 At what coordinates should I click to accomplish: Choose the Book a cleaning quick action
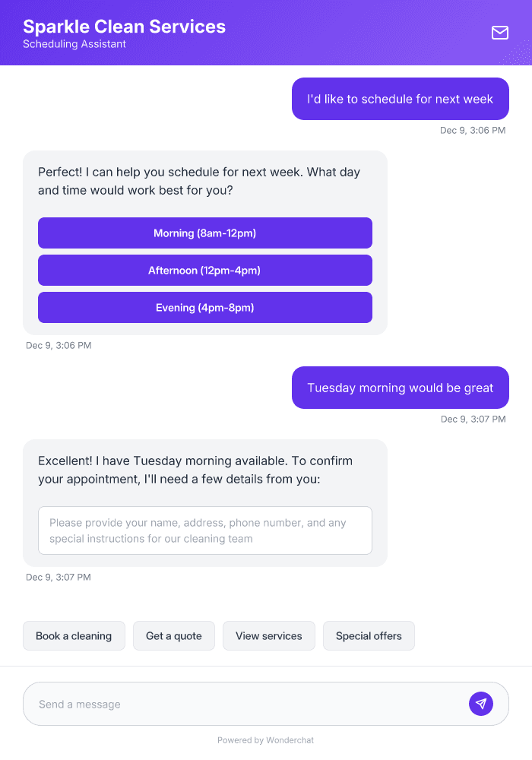74,635
